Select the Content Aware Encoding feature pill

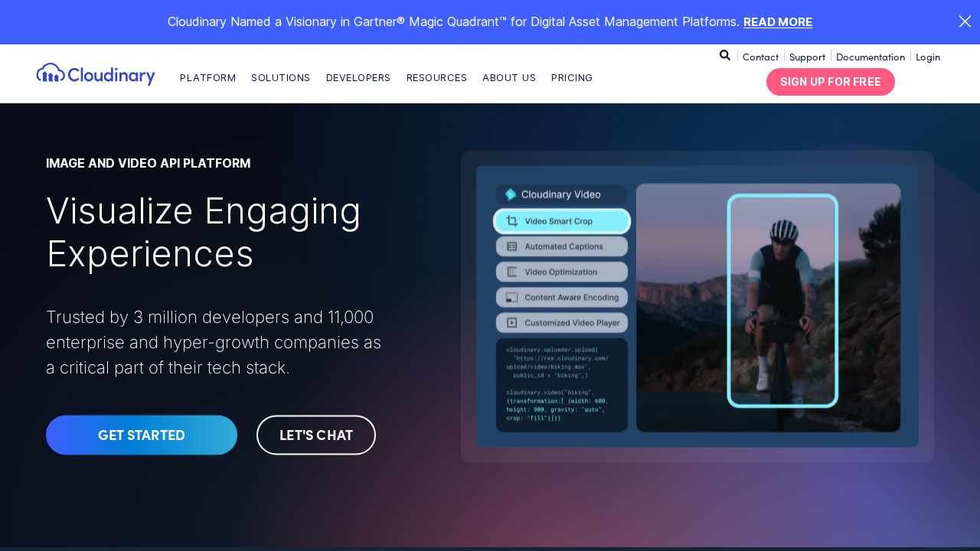click(561, 297)
